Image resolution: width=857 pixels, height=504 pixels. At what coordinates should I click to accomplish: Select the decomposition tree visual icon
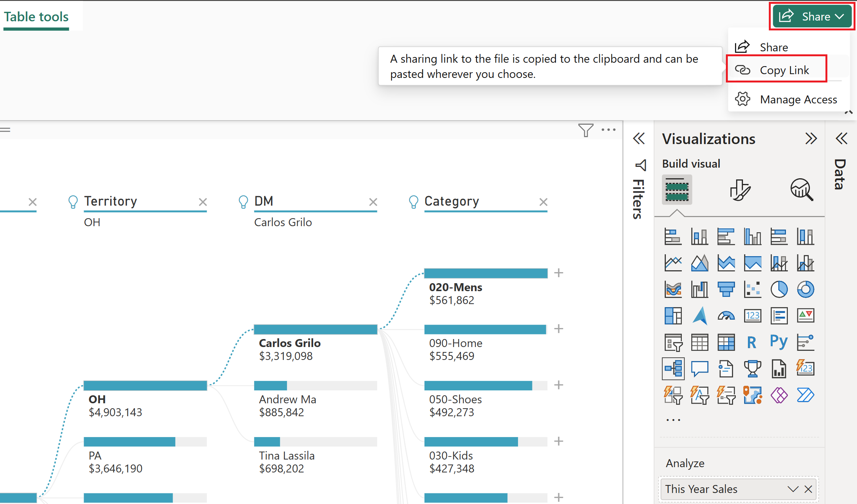(x=673, y=368)
